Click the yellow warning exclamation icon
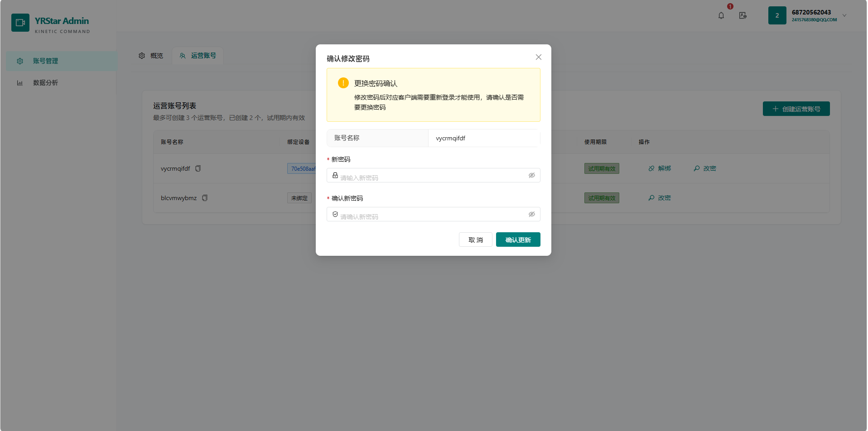Image resolution: width=868 pixels, height=431 pixels. (343, 83)
